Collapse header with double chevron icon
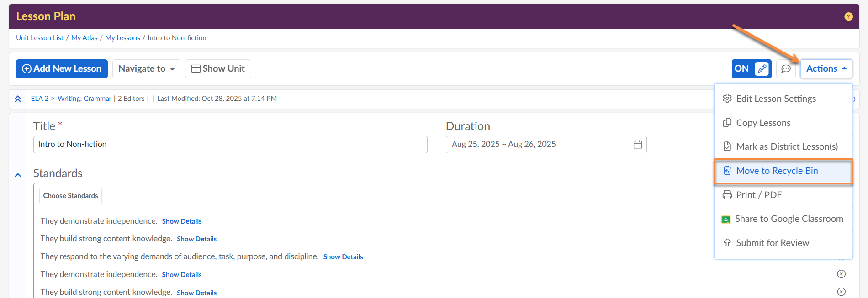The height and width of the screenshot is (298, 868). coord(18,99)
